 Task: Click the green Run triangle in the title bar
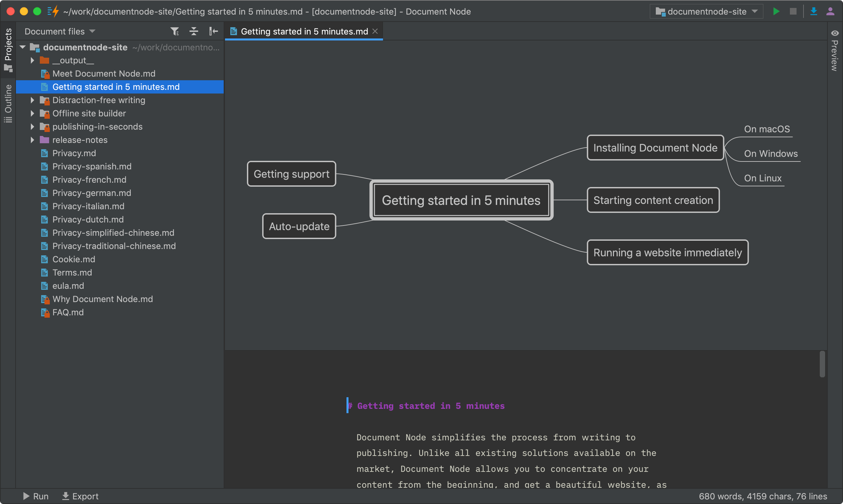[x=776, y=12]
